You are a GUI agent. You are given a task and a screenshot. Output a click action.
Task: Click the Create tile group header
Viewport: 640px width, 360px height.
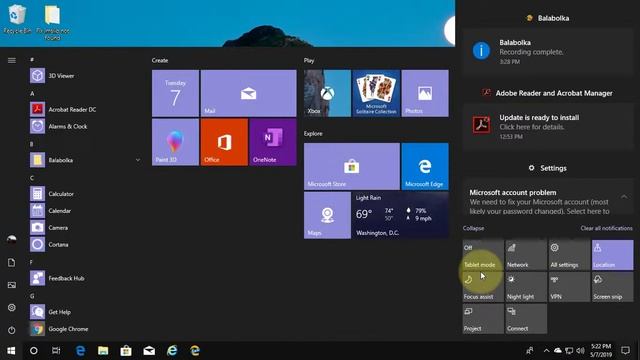(160, 60)
